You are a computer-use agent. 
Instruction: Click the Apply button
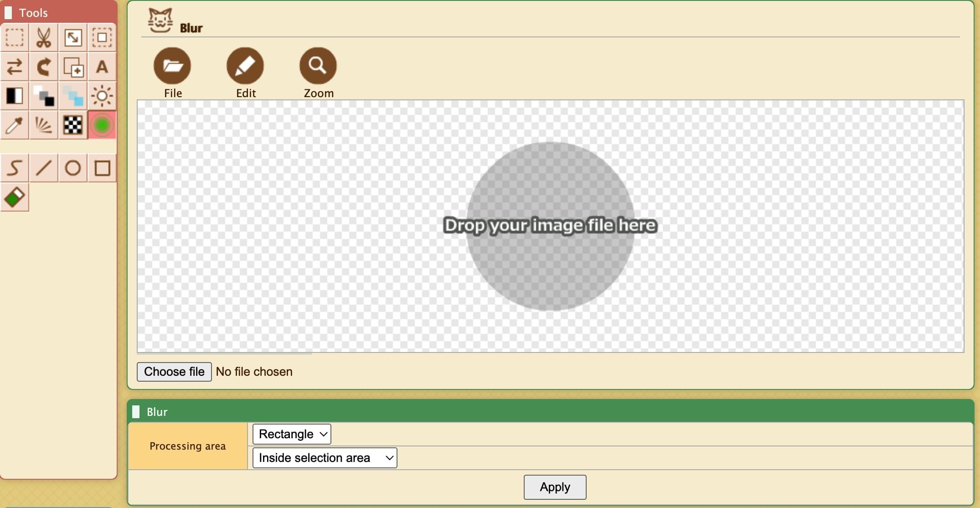click(x=555, y=487)
